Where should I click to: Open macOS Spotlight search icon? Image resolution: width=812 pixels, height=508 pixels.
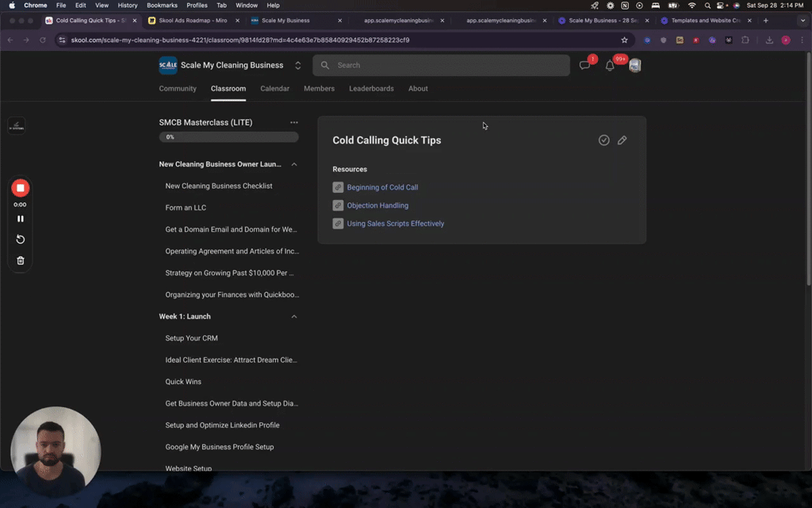click(x=707, y=6)
